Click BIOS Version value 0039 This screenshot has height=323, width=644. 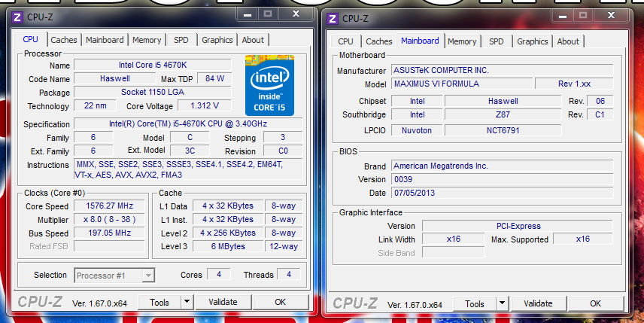503,180
